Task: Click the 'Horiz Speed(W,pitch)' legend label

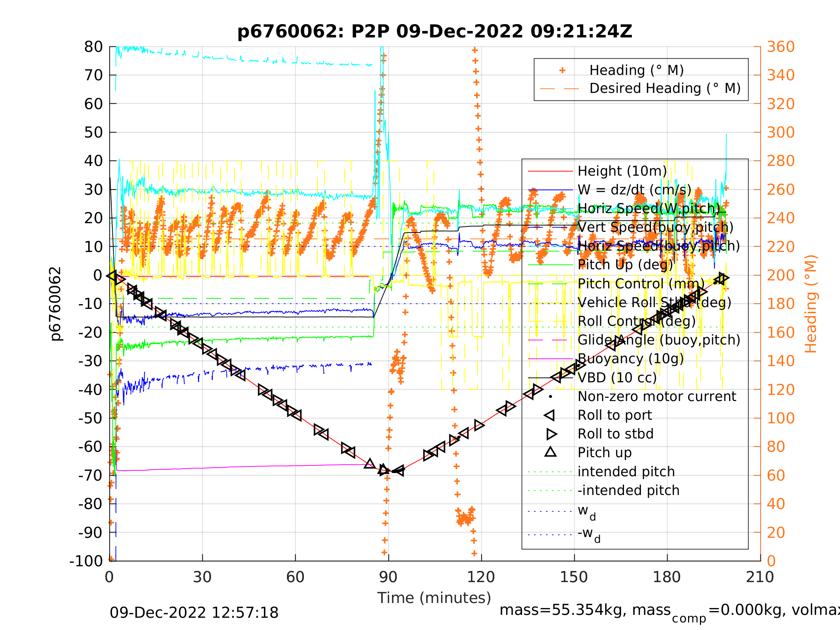Action: [648, 208]
